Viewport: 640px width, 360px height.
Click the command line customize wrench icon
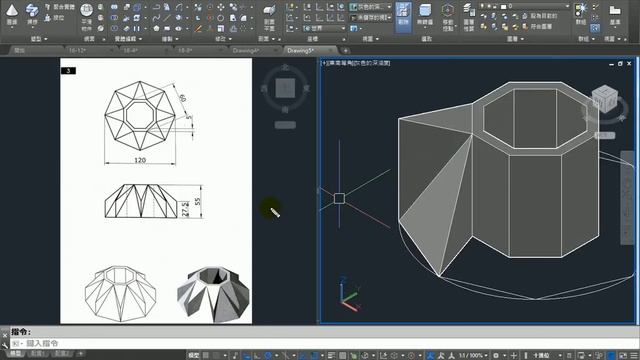click(4, 345)
